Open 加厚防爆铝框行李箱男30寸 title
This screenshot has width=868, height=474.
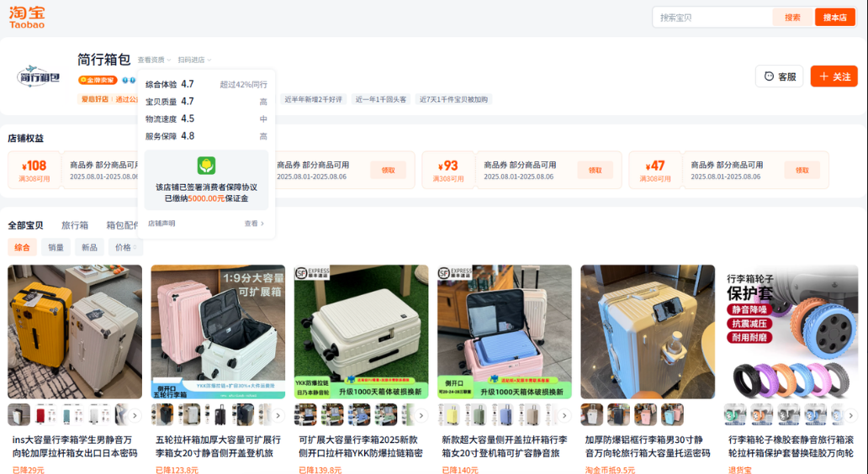(x=648, y=446)
